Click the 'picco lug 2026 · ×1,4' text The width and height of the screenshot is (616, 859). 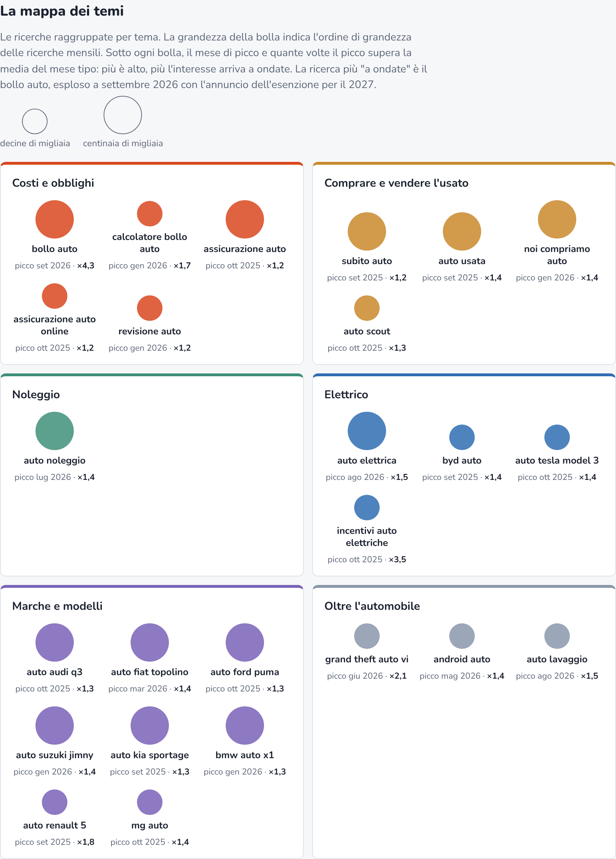[x=55, y=477]
